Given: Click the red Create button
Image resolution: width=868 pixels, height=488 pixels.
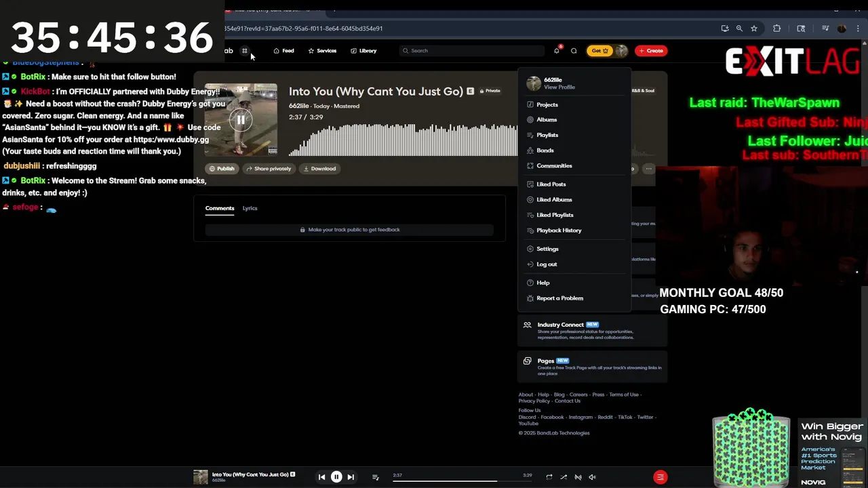Looking at the screenshot, I should (x=651, y=51).
